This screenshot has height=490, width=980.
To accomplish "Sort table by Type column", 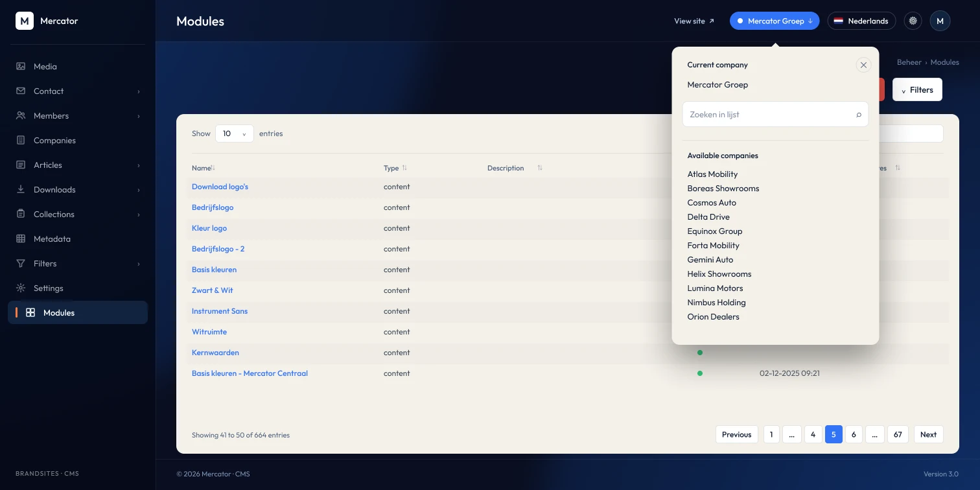I will click(395, 168).
